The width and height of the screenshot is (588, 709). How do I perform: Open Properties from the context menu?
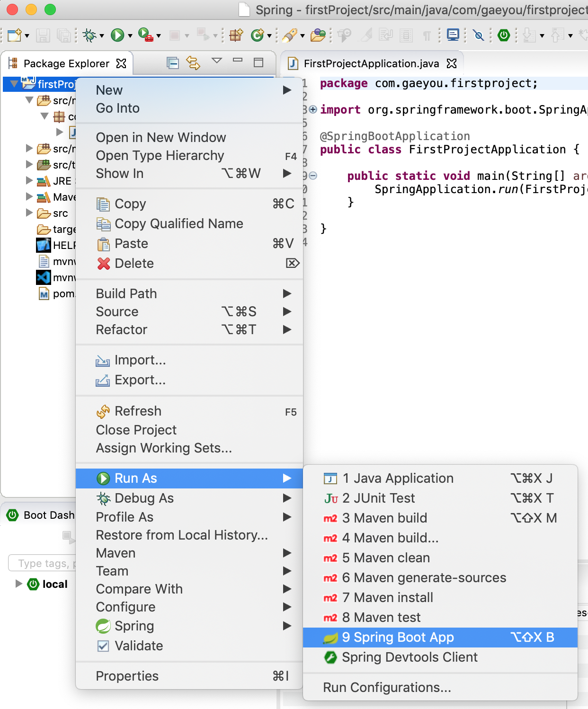[189, 676]
